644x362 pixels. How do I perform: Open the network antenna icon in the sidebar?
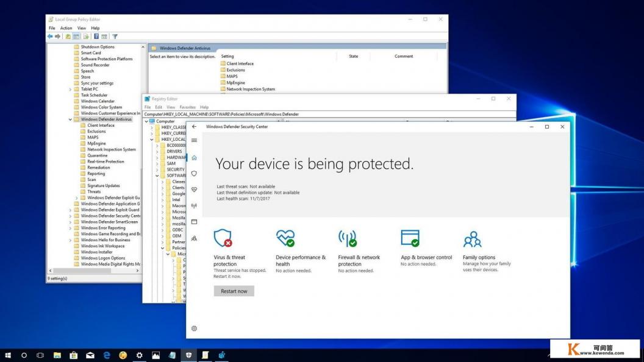click(x=195, y=205)
